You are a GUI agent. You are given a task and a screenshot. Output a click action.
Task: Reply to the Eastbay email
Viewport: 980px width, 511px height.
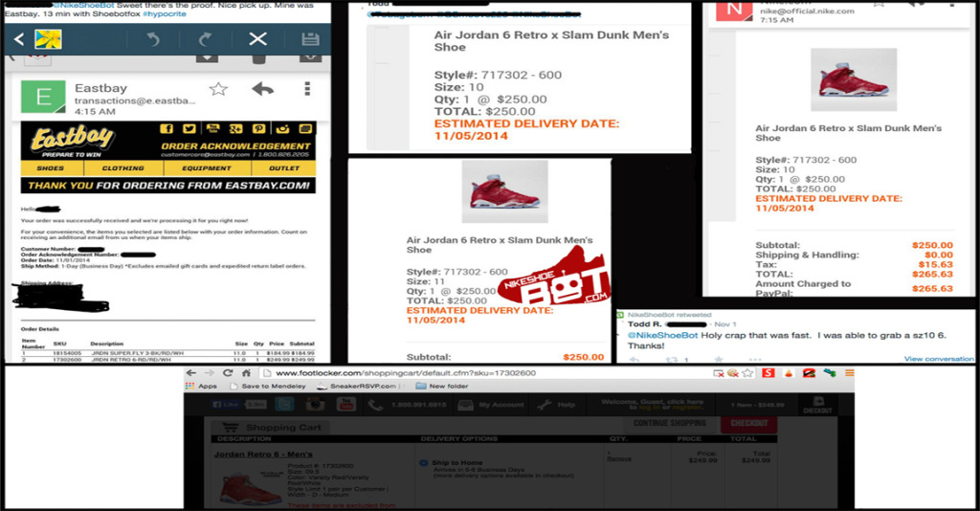click(x=262, y=89)
